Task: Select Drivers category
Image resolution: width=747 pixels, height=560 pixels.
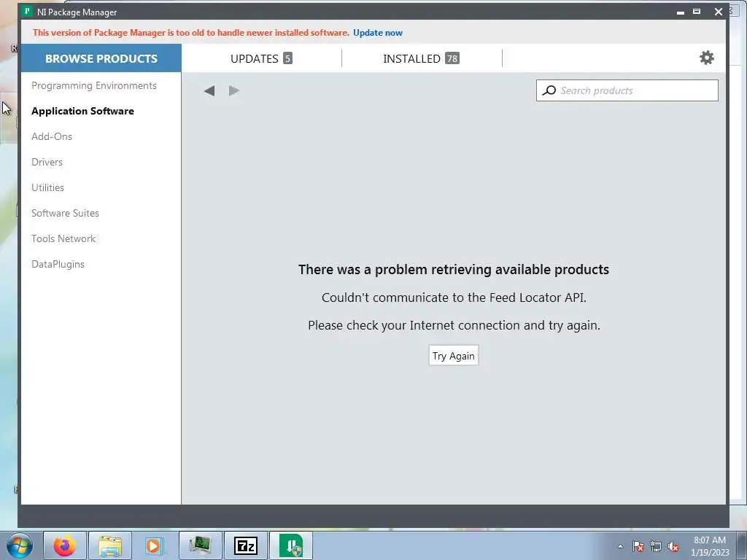Action: 47,162
